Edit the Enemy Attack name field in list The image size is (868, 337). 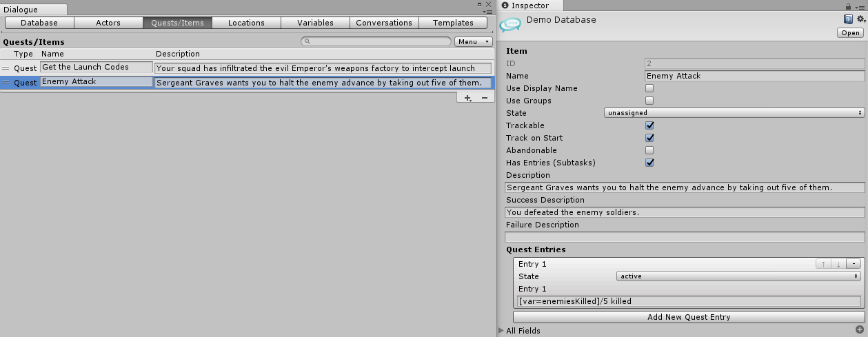click(97, 82)
